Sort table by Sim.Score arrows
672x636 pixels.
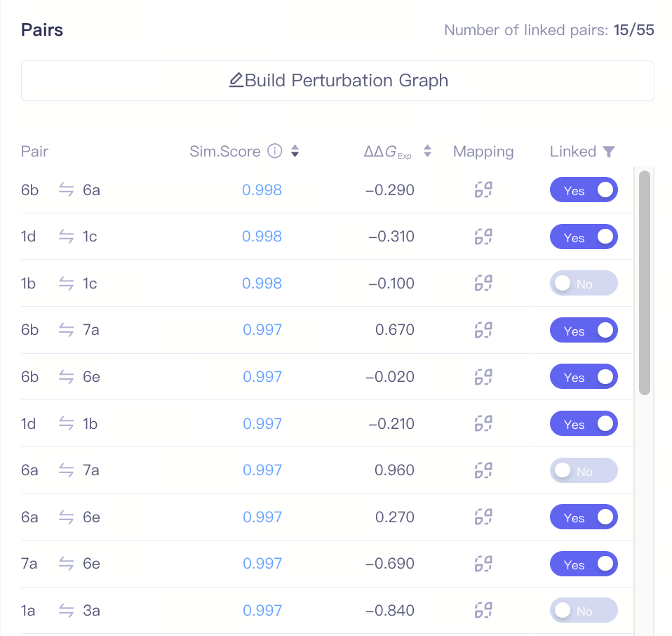click(x=295, y=151)
